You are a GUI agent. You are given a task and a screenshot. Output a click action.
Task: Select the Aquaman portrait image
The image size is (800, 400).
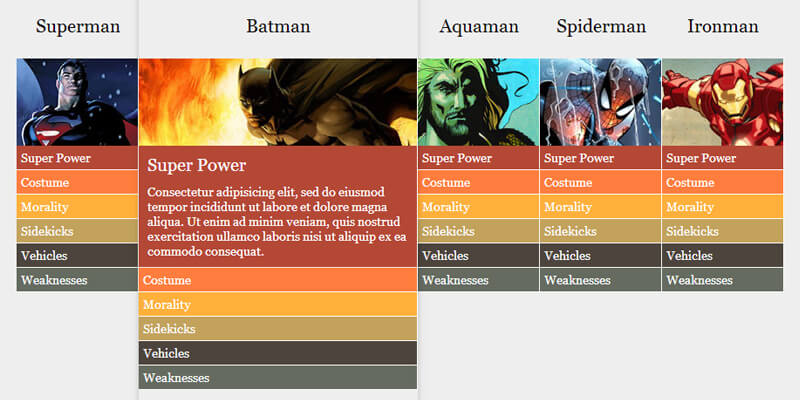[x=478, y=102]
